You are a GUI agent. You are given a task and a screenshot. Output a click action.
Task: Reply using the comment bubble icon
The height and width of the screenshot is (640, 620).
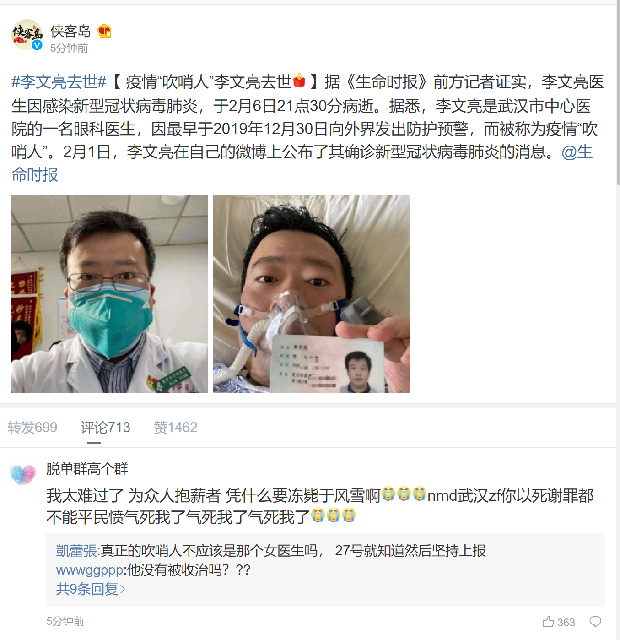pos(596,622)
